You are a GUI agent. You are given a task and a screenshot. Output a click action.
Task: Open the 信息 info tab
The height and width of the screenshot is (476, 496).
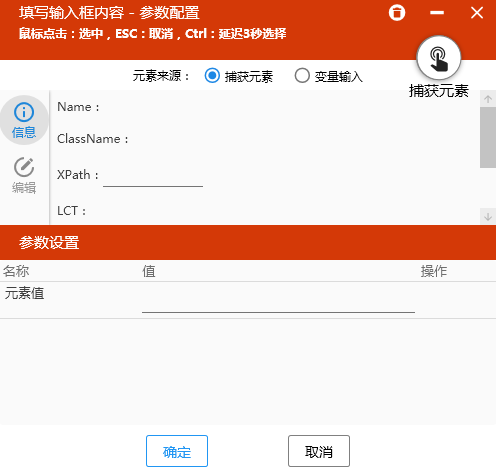24,120
